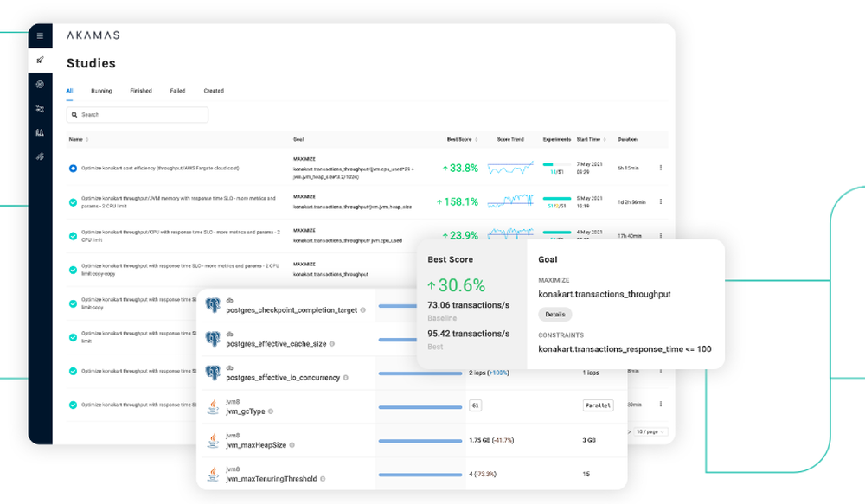This screenshot has height=504, width=865.
Task: Switch to the All studies tab
Action: pyautogui.click(x=69, y=91)
